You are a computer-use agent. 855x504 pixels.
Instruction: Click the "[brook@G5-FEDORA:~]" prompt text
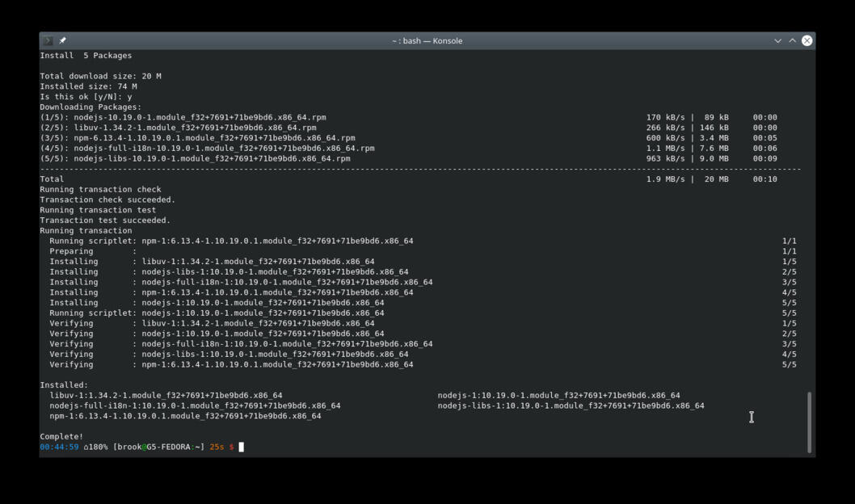point(158,447)
